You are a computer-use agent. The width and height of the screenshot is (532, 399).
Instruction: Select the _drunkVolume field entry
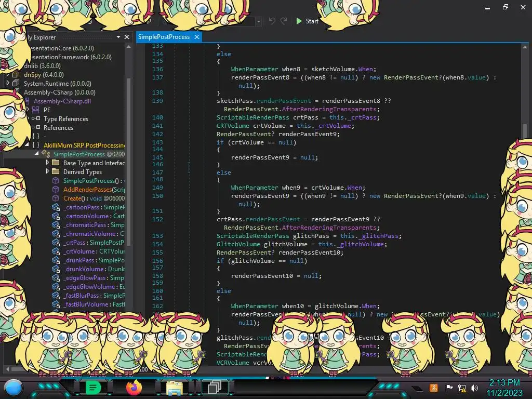[x=94, y=269]
